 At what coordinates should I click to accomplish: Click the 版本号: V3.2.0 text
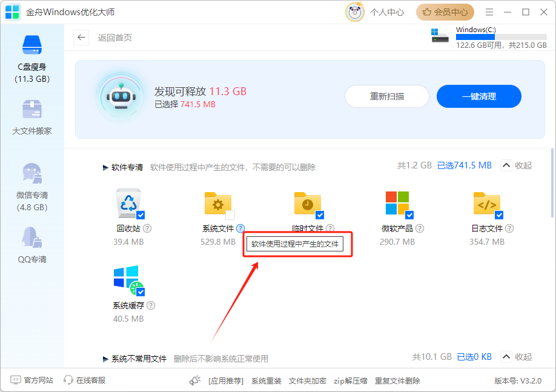(x=518, y=381)
